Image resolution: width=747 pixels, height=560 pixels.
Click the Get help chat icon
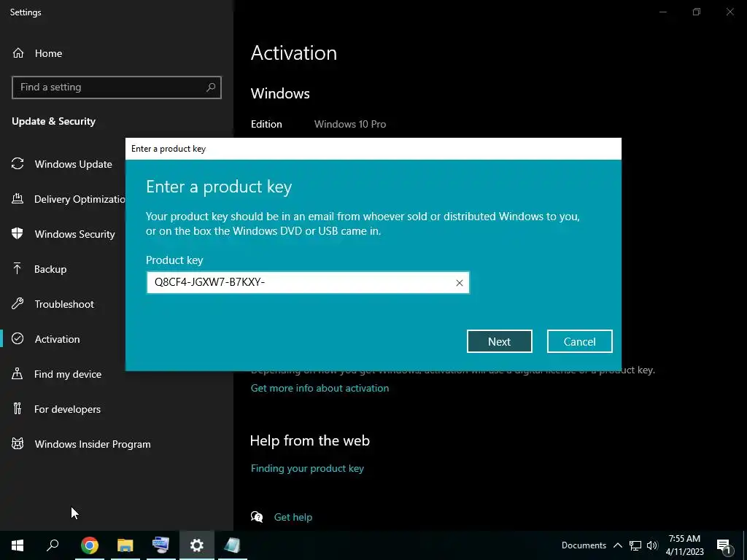coord(257,517)
